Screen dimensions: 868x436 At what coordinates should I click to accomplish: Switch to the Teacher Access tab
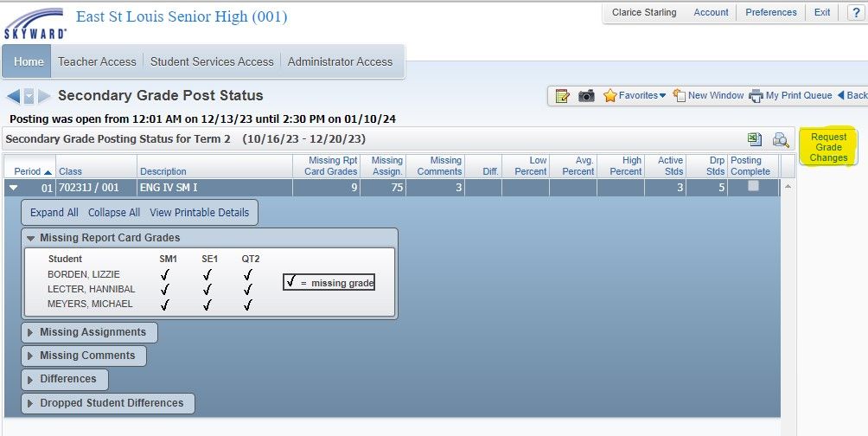97,61
